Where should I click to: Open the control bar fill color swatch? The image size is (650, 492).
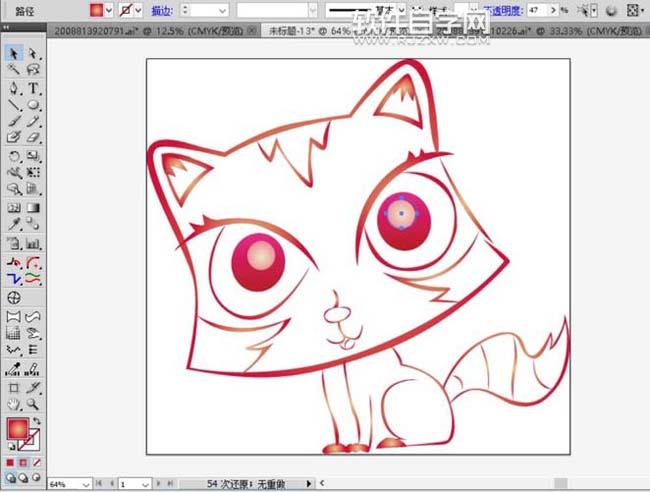(x=96, y=10)
